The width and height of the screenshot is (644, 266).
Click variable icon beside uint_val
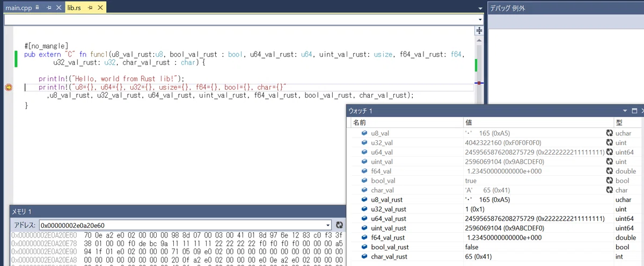(365, 161)
